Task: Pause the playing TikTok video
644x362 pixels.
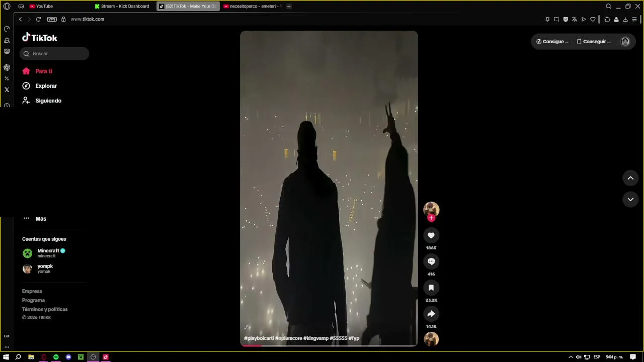Action: [x=329, y=189]
